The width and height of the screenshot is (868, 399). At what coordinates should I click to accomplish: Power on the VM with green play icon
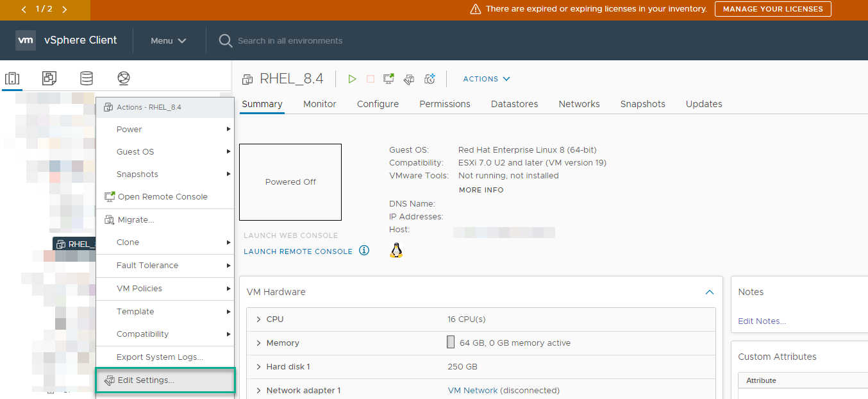352,79
